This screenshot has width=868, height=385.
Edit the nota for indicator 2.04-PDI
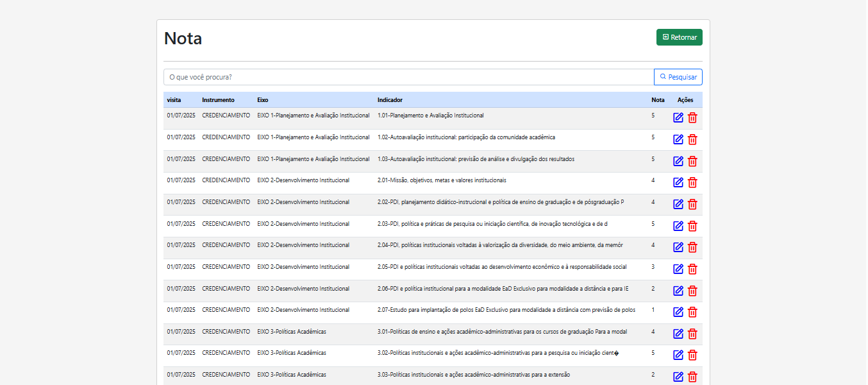pos(678,248)
